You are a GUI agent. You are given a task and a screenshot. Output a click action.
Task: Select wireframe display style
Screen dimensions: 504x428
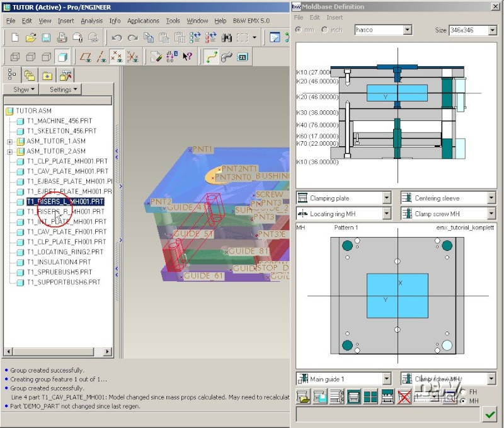15,57
